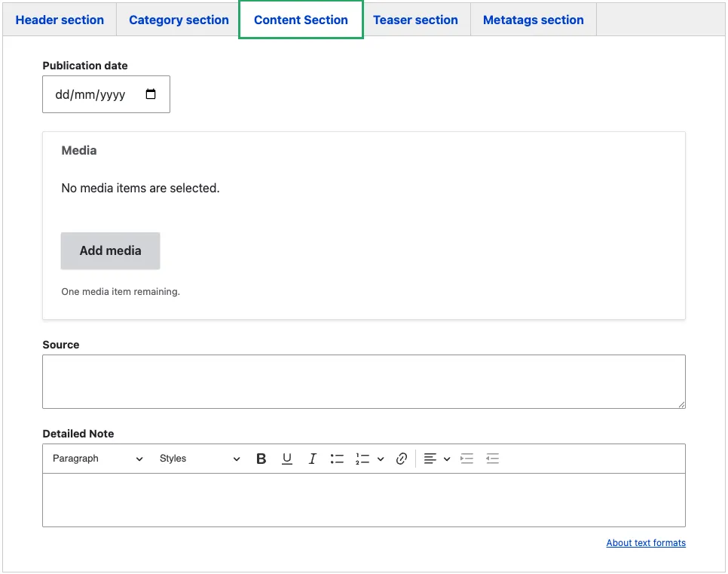Open the calendar picker icon
Screen dimensions: 728x574
pyautogui.click(x=151, y=94)
